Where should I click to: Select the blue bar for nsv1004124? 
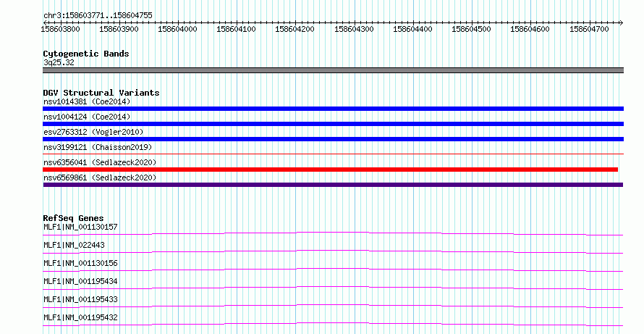(x=333, y=124)
